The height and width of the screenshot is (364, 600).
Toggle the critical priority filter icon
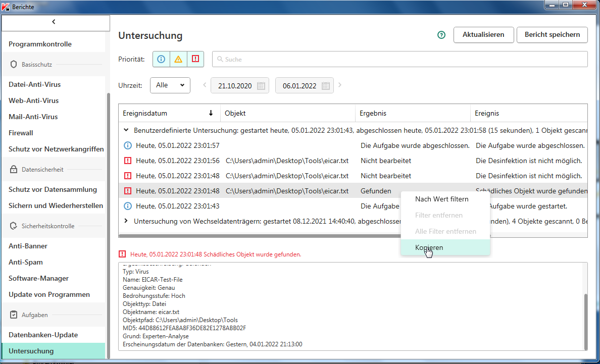coord(195,59)
